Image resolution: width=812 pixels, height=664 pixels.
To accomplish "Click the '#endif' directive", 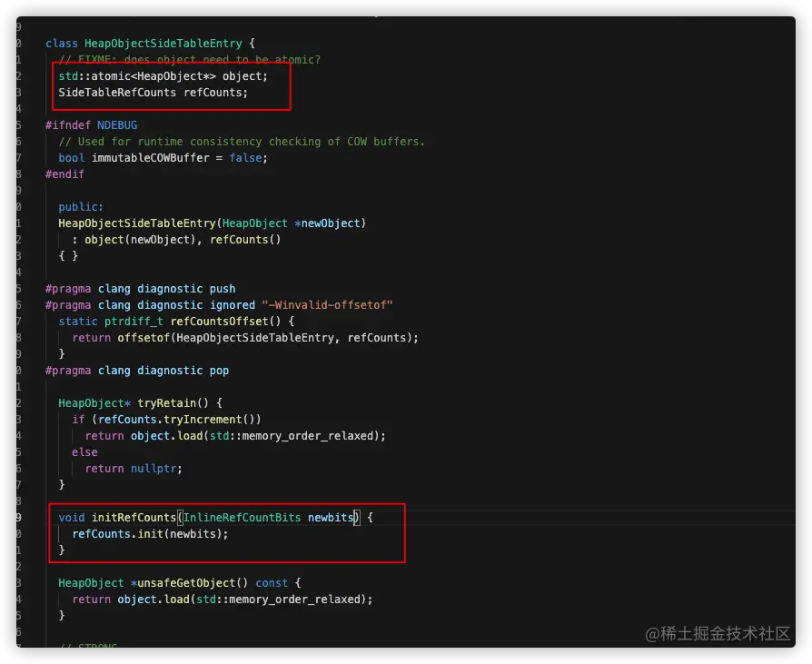I will click(x=64, y=174).
